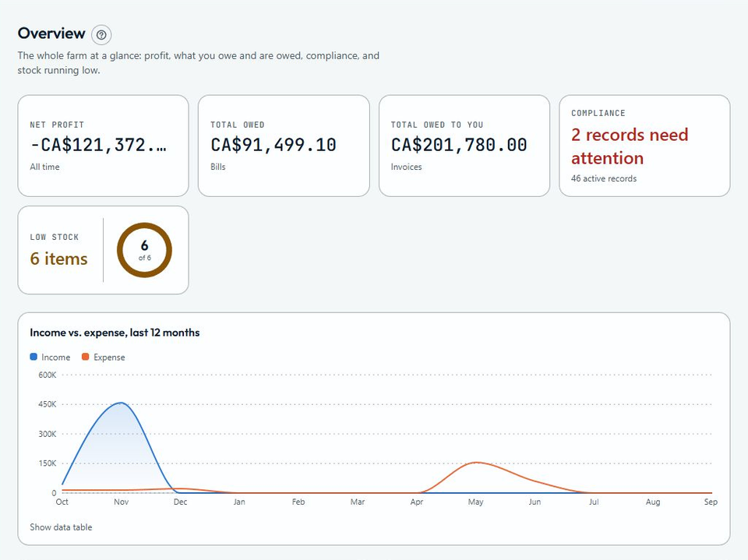Click the Overview help question-mark icon

[x=101, y=35]
